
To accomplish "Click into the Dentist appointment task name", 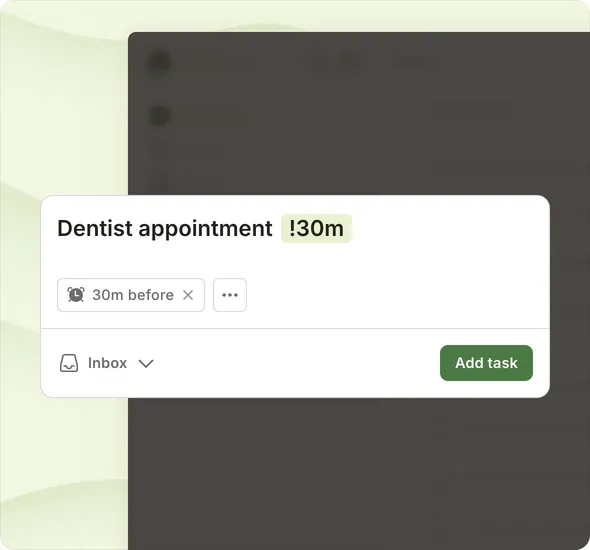I will point(165,228).
